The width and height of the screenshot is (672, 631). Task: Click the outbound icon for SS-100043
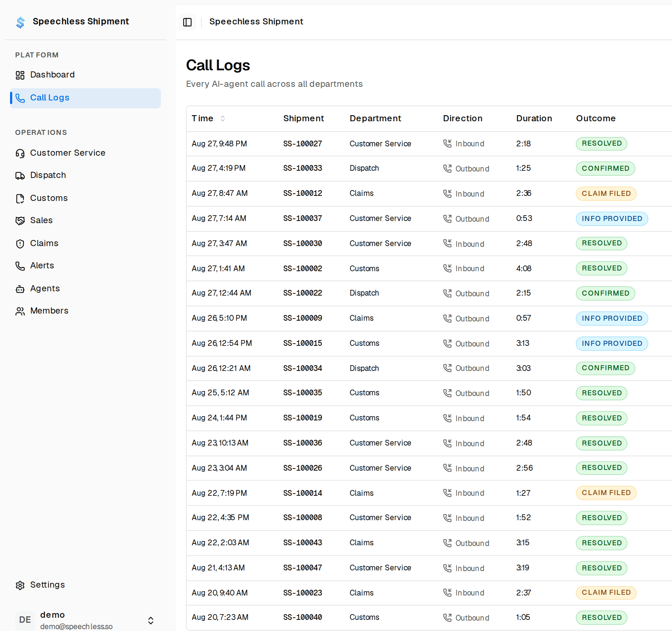pyautogui.click(x=447, y=543)
